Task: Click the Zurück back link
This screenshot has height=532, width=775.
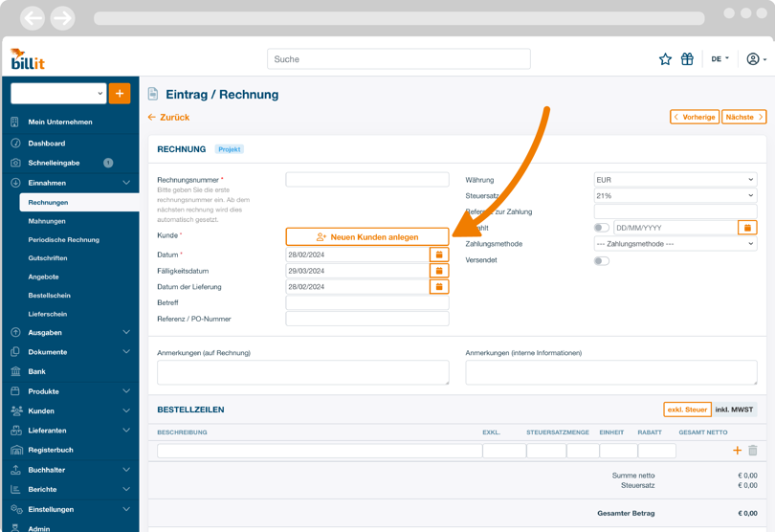Action: click(168, 118)
